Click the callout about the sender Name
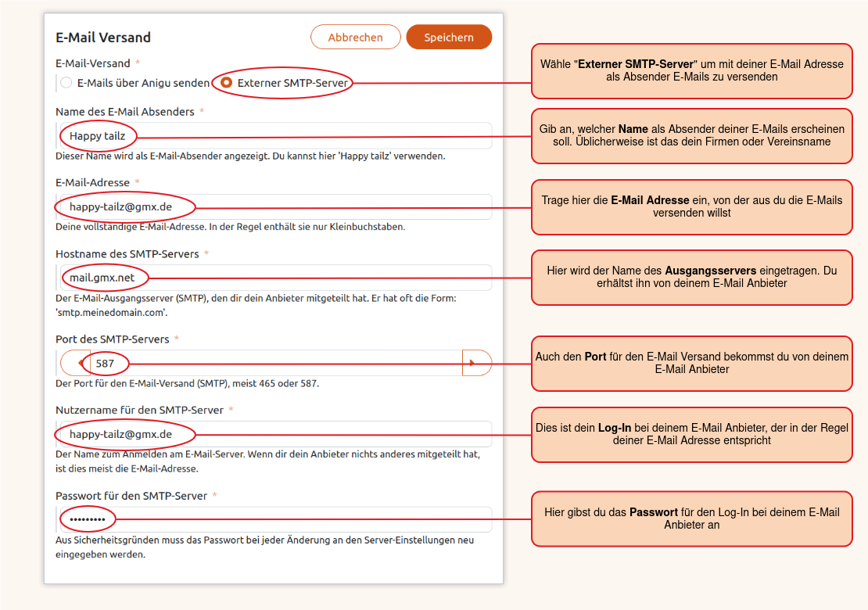Image resolution: width=868 pixels, height=610 pixels. tap(691, 136)
